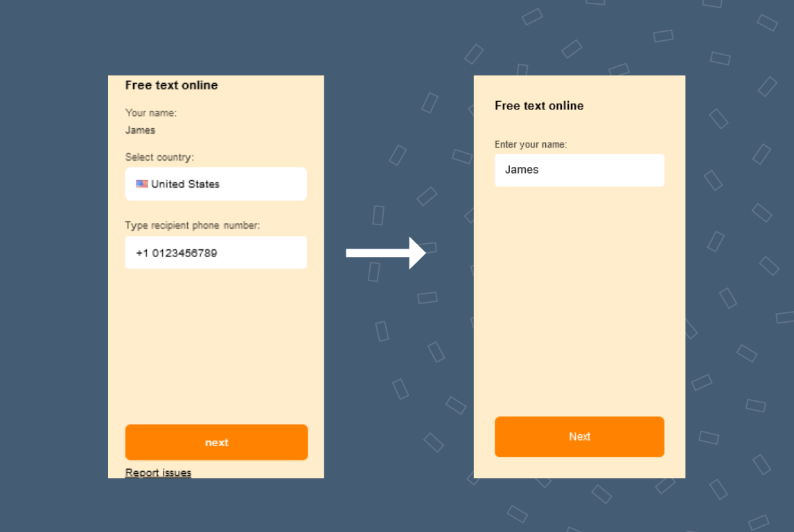Screen dimensions: 794x532
Task: Open the Report issues link
Action: 158,472
